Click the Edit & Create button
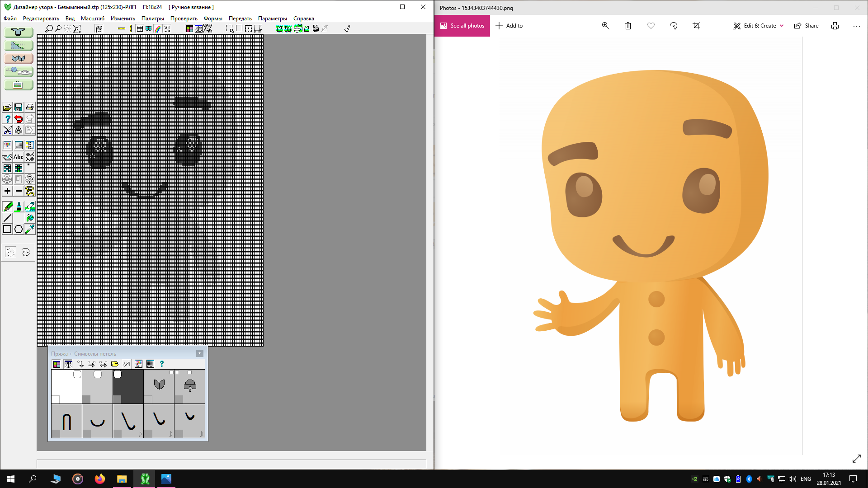The width and height of the screenshot is (868, 488). pyautogui.click(x=758, y=26)
